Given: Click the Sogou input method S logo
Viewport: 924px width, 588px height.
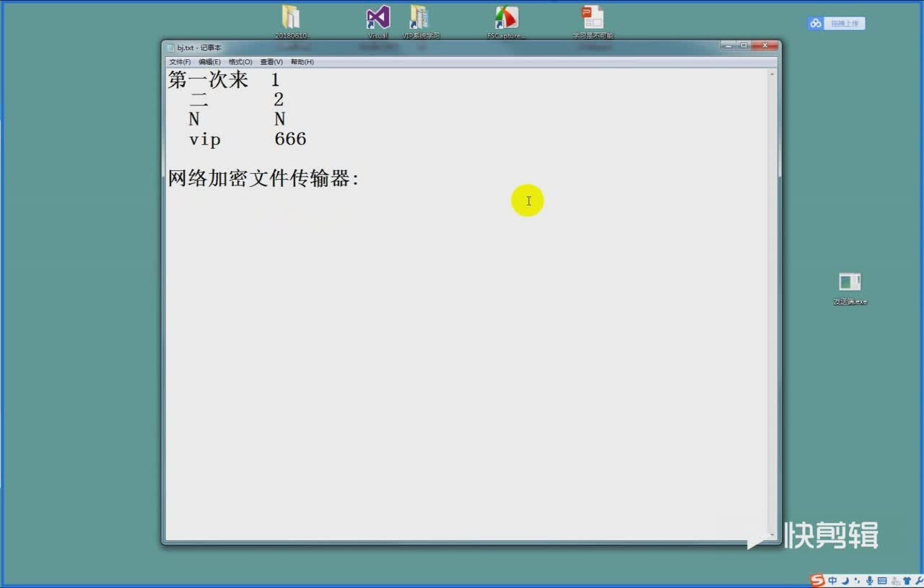Looking at the screenshot, I should click(817, 580).
